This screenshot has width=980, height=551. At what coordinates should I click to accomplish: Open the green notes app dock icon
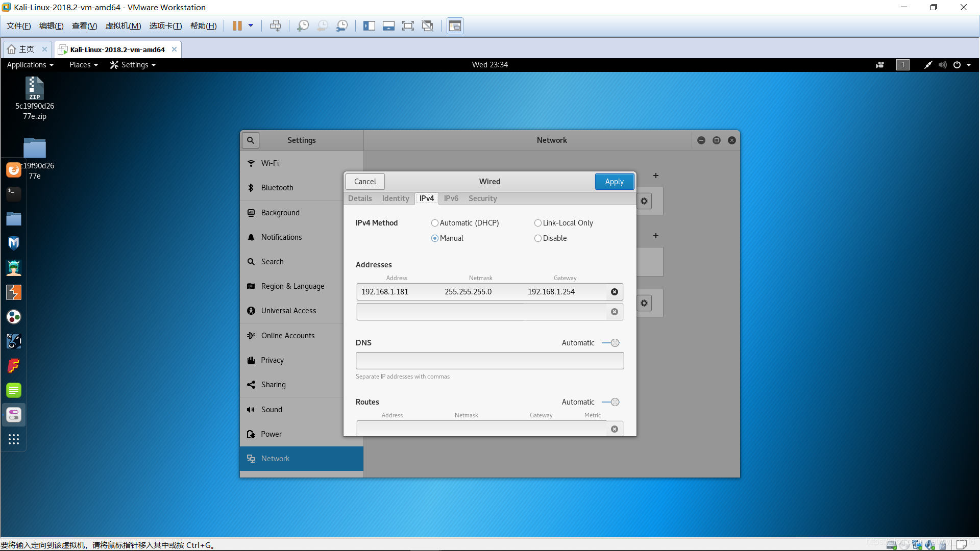(14, 390)
